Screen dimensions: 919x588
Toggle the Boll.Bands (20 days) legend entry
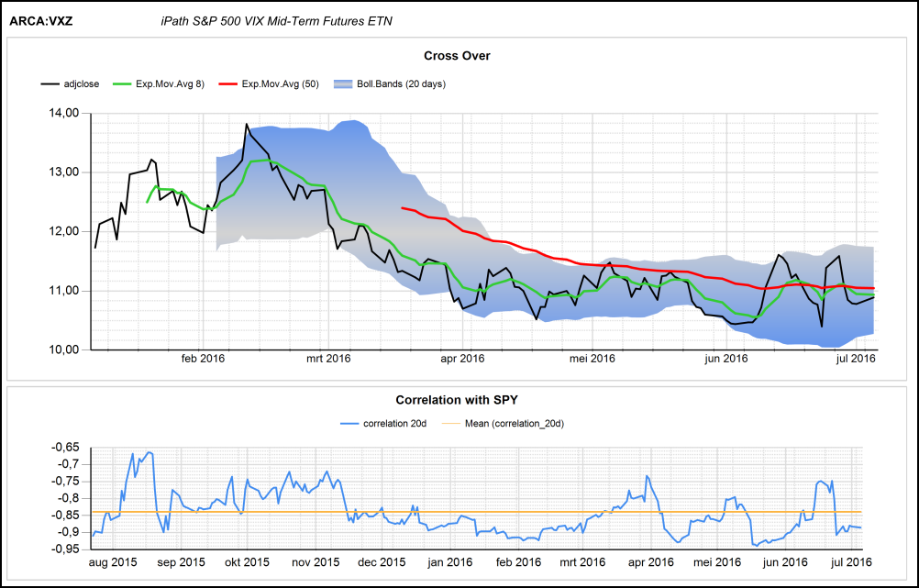coord(390,83)
